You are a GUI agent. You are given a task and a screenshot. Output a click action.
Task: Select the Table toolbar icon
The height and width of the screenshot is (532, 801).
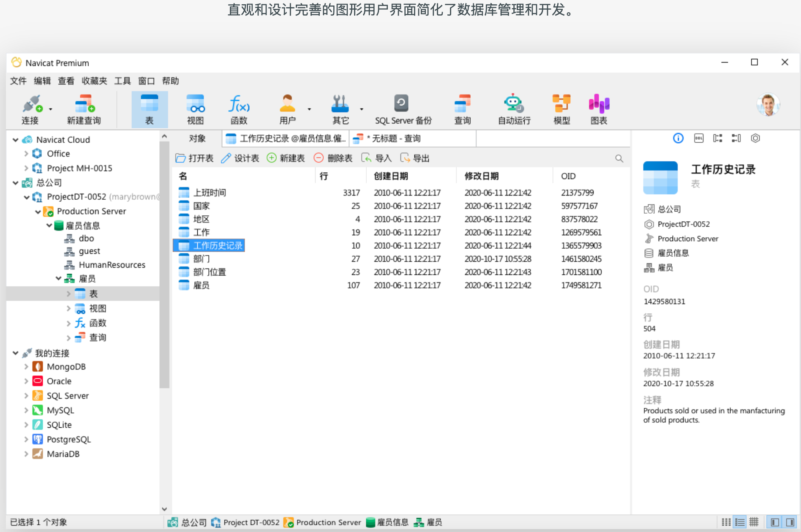(149, 109)
